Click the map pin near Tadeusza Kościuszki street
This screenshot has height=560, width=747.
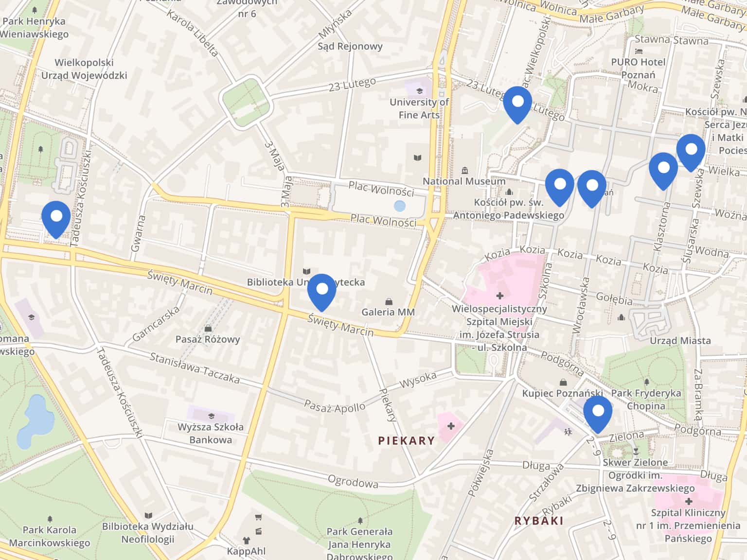56,220
